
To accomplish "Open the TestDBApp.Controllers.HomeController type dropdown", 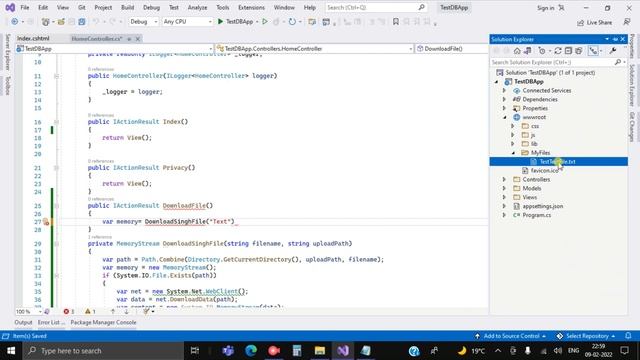I will click(x=314, y=49).
